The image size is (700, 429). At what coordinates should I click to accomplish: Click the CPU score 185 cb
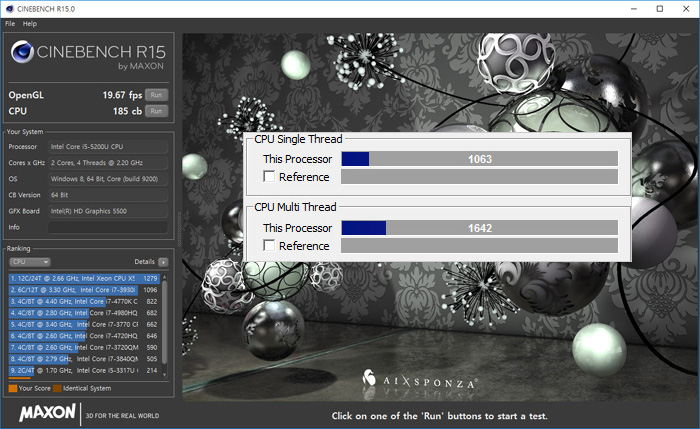point(127,111)
